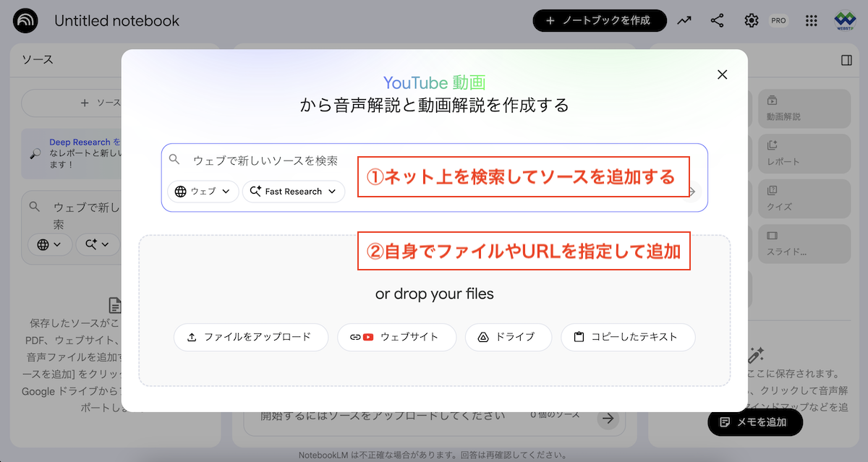This screenshot has width=868, height=462.
Task: Expand the Fast Research mode dropdown
Action: [293, 192]
